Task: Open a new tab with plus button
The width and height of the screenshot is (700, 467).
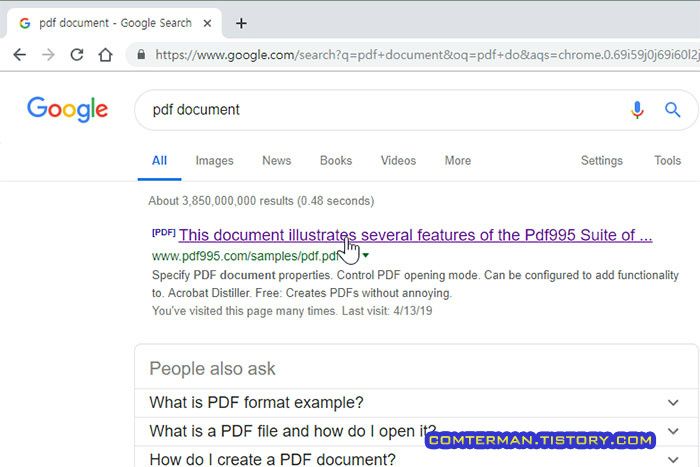Action: [241, 23]
